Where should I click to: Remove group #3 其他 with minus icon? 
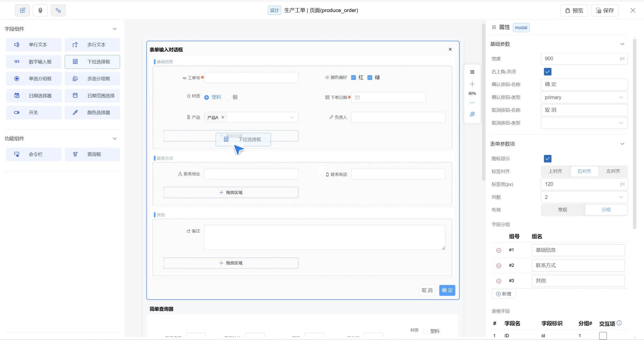(499, 281)
